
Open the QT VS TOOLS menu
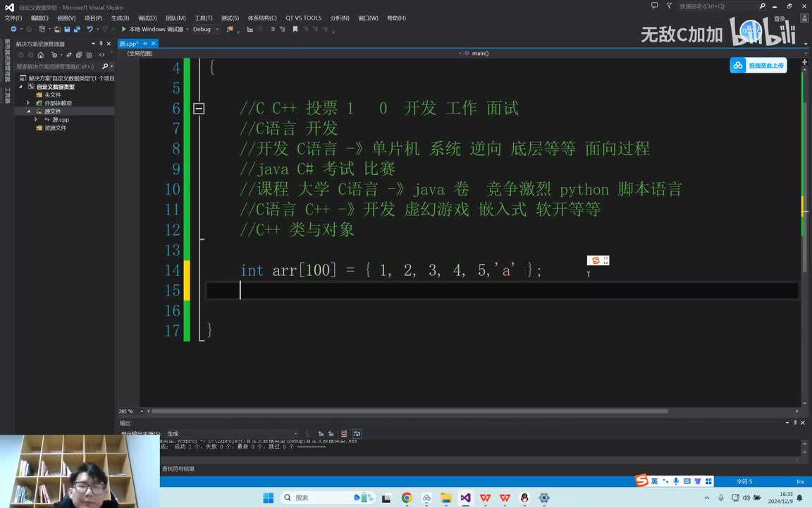(x=304, y=18)
